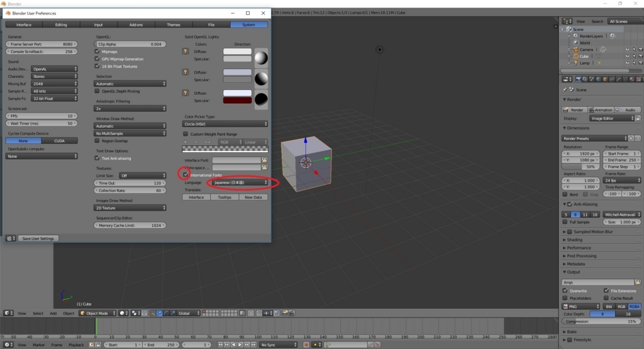This screenshot has width=644, height=349.
Task: Hide the Cube using its eye icon
Action: 627,56
